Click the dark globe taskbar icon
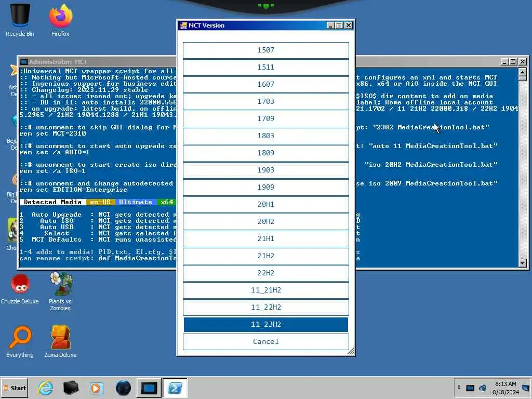 coord(123,388)
